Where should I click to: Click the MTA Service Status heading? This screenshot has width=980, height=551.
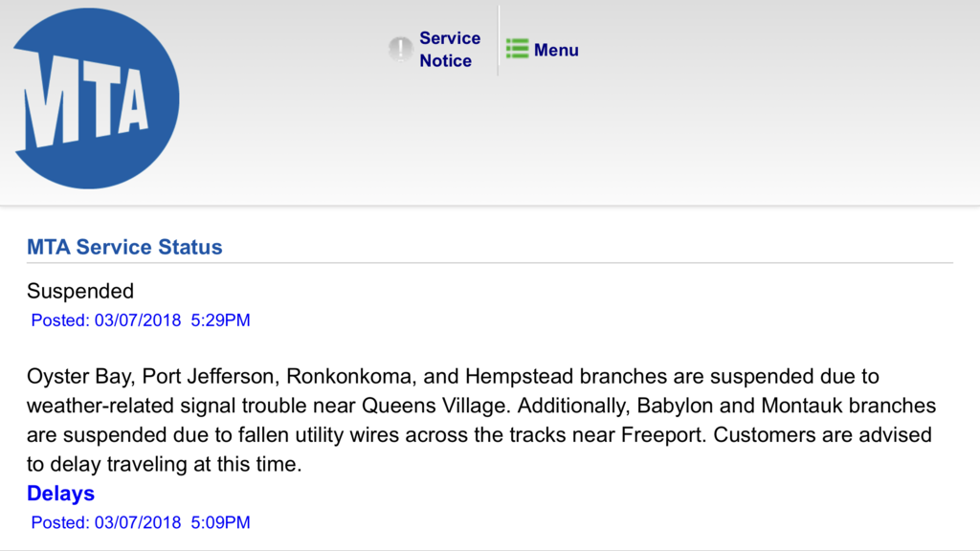(124, 247)
